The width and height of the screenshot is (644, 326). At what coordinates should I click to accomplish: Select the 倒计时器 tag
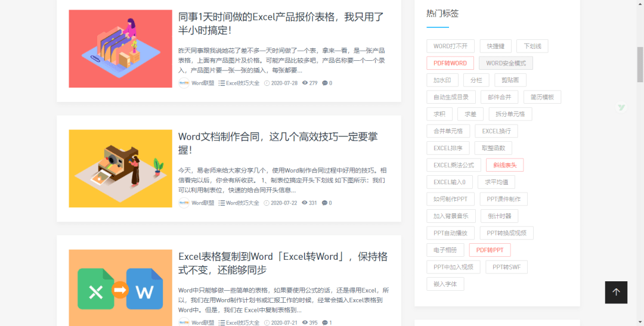pos(500,216)
